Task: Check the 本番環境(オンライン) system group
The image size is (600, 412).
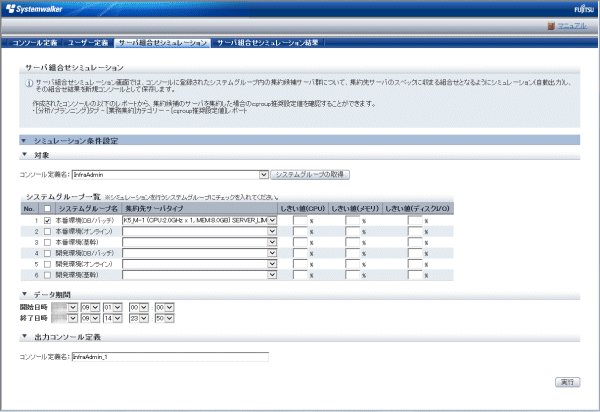Action: coord(47,231)
